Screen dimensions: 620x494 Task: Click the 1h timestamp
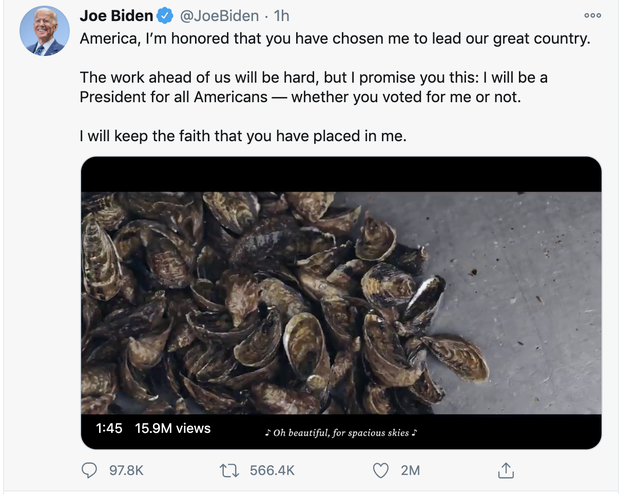point(282,17)
